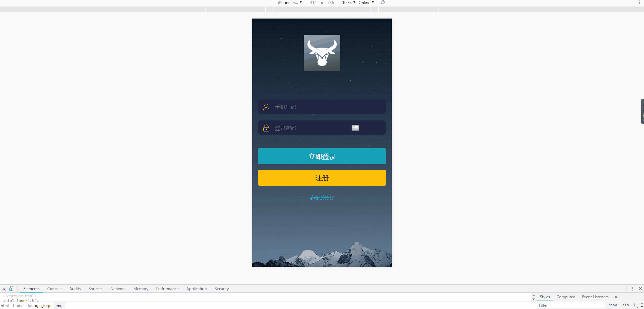Click the keyboard icon in the password field
This screenshot has width=644, height=309.
[355, 128]
